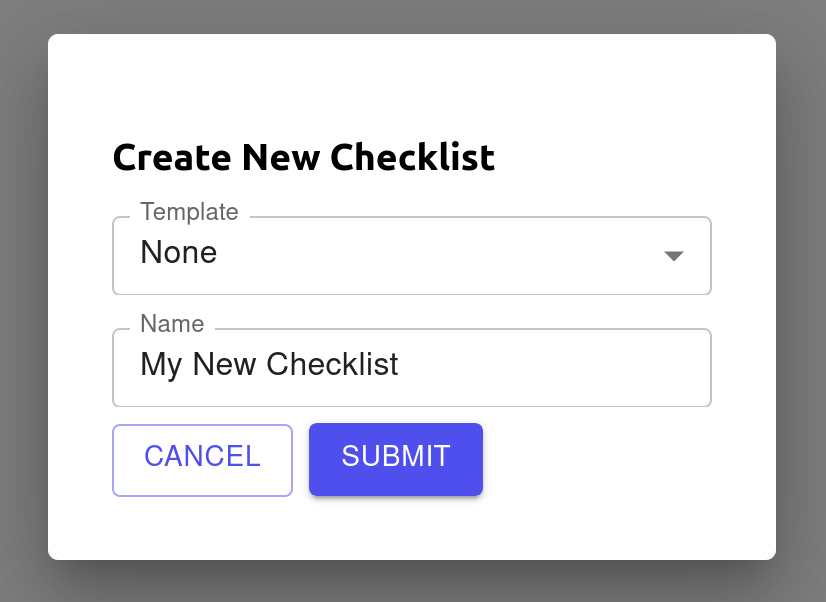Select the text My New Checklist

coord(269,364)
